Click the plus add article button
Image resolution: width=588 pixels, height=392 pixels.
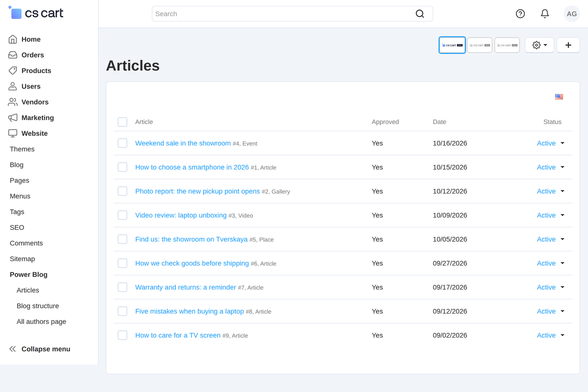pos(568,45)
